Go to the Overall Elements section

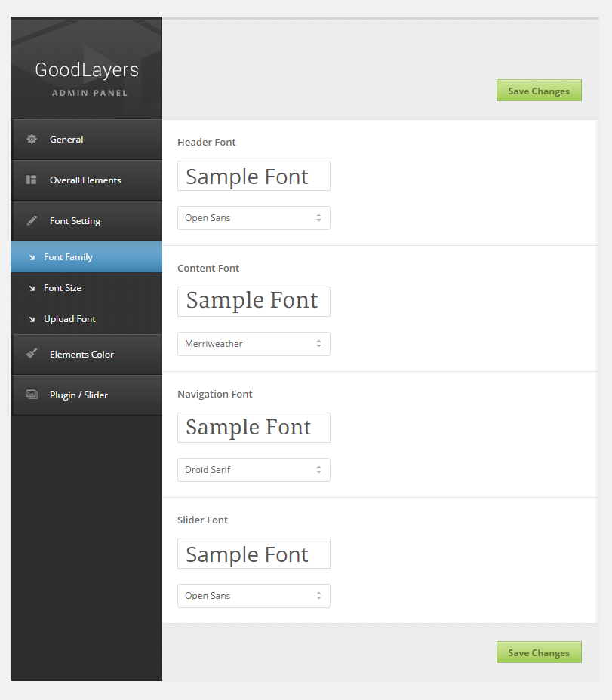point(85,180)
